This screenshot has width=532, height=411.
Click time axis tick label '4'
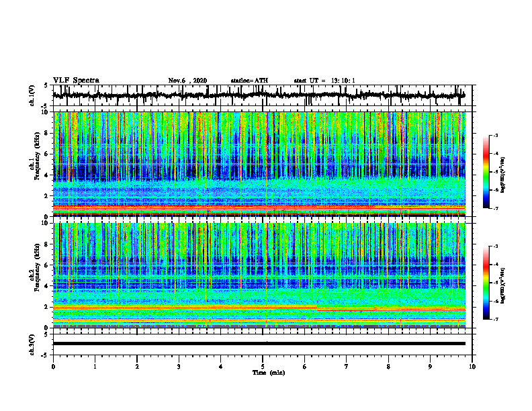click(221, 367)
